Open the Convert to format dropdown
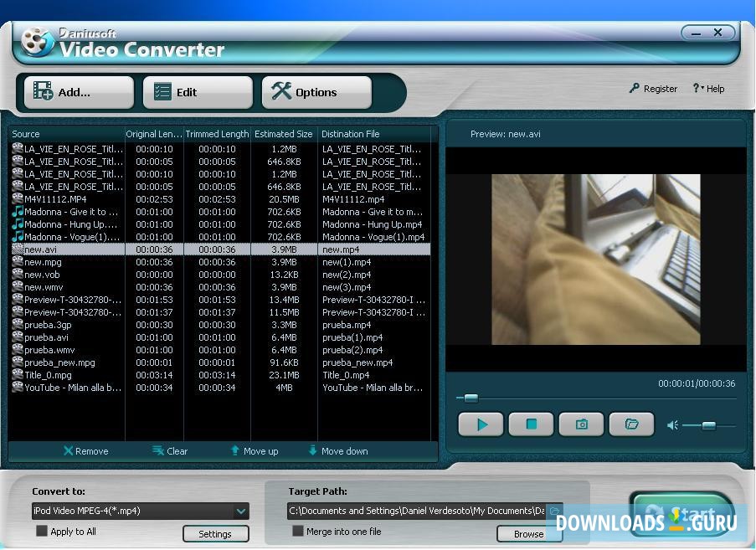Screen dimensions: 756x550 pyautogui.click(x=241, y=511)
